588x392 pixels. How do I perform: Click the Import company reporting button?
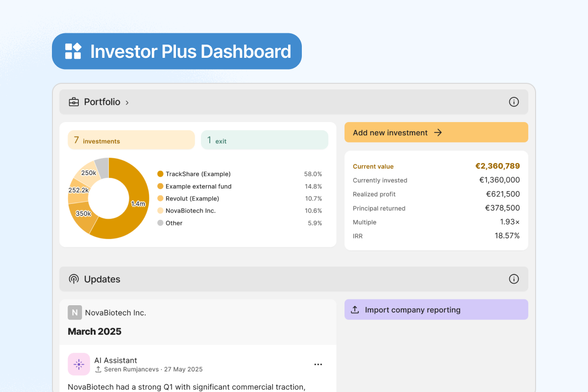coord(436,310)
